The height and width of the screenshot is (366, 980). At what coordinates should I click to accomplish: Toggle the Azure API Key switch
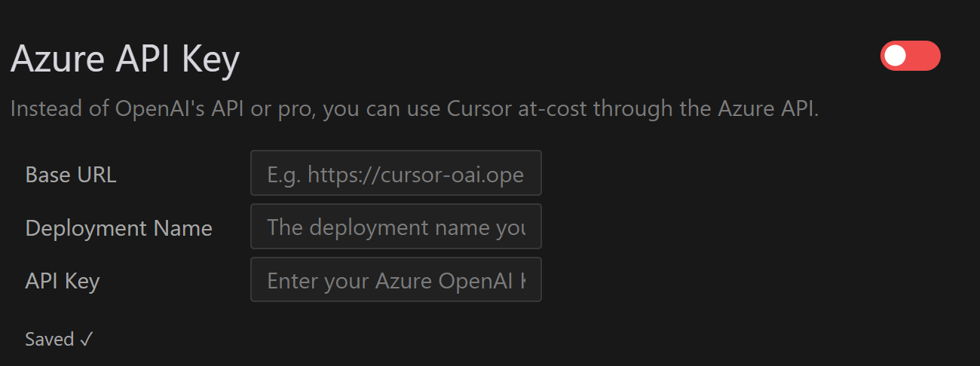click(x=910, y=56)
